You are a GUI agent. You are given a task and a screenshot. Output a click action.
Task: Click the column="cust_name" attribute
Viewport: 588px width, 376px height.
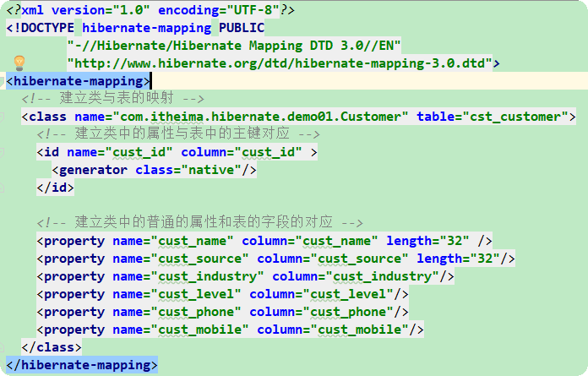click(x=310, y=241)
